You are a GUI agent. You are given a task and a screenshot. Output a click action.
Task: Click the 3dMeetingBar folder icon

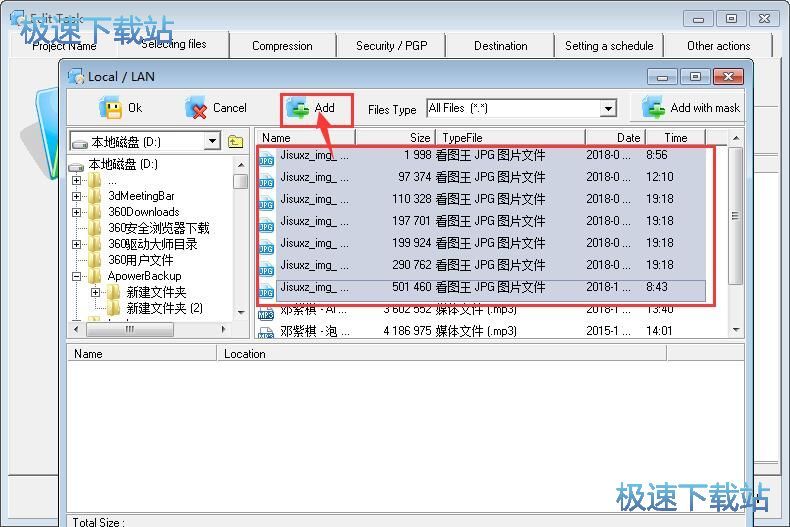95,196
